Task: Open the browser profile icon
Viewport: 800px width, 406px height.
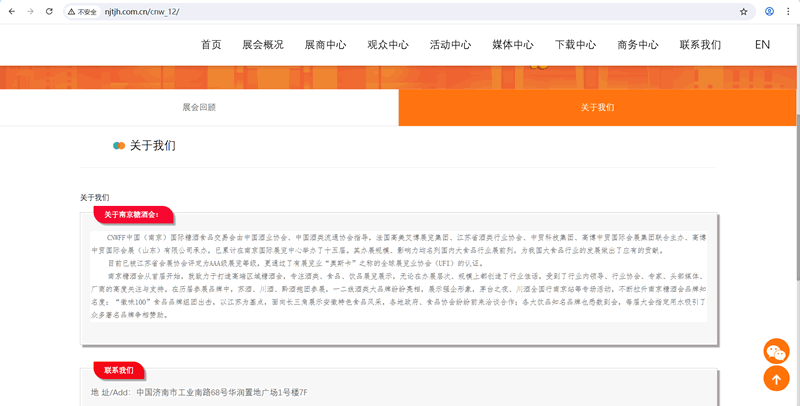Action: 769,11
